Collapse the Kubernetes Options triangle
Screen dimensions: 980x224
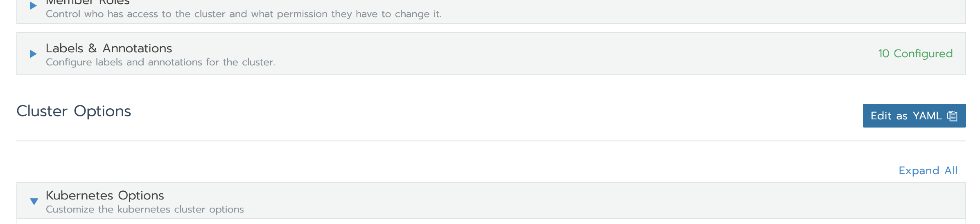[34, 201]
